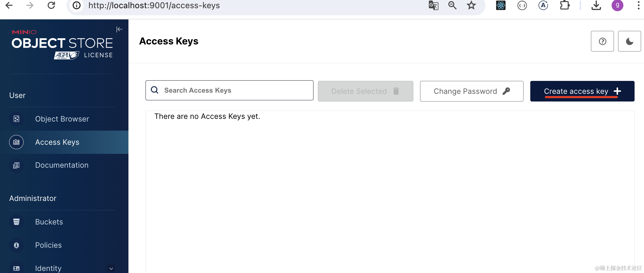The width and height of the screenshot is (644, 273).
Task: Click the AGPL license badge
Action: 67,55
